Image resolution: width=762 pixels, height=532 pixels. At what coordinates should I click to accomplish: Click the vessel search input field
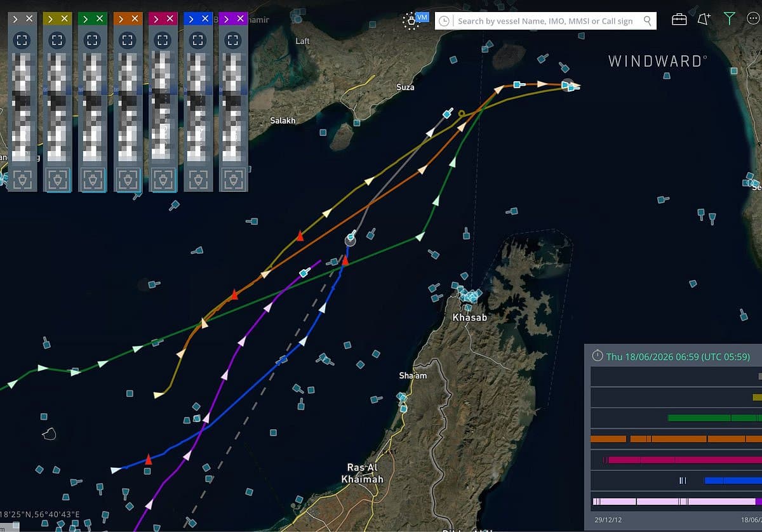coord(546,21)
